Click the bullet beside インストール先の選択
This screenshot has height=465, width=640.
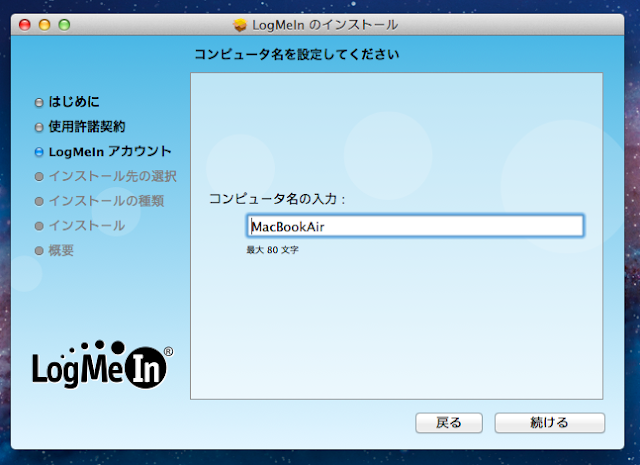pyautogui.click(x=39, y=177)
